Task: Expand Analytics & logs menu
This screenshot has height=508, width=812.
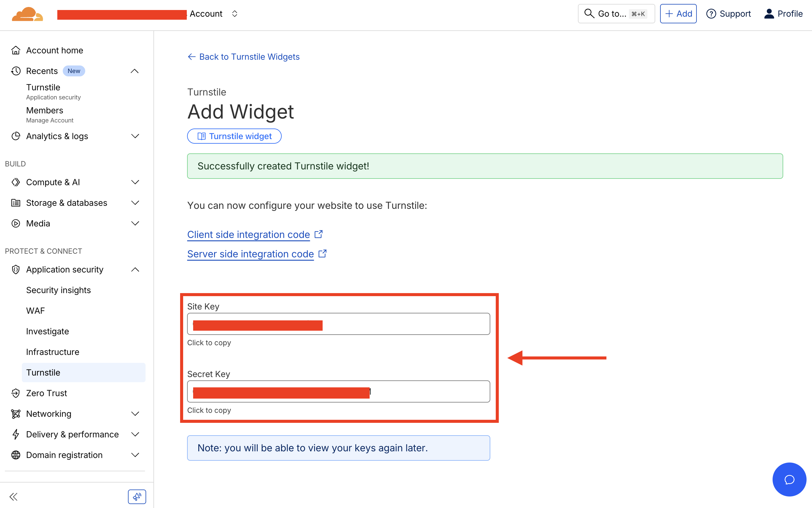Action: coord(135,136)
